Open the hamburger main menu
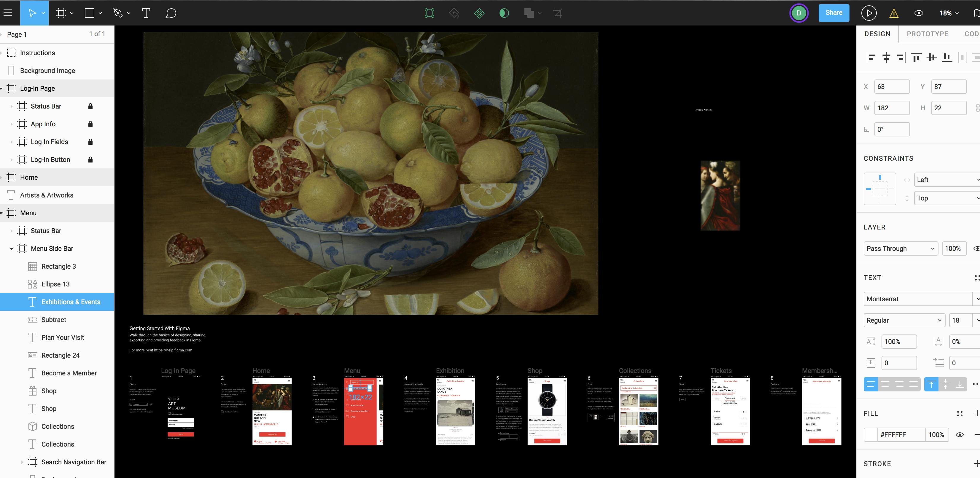The height and width of the screenshot is (478, 980). click(x=8, y=13)
